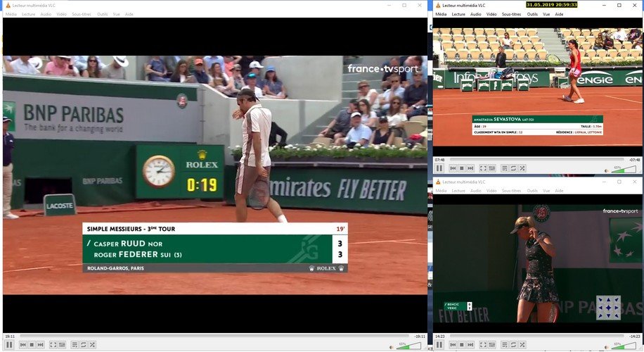Jump to next media in Bencic-Vekic window
The image size is (644, 352).
(x=470, y=344)
